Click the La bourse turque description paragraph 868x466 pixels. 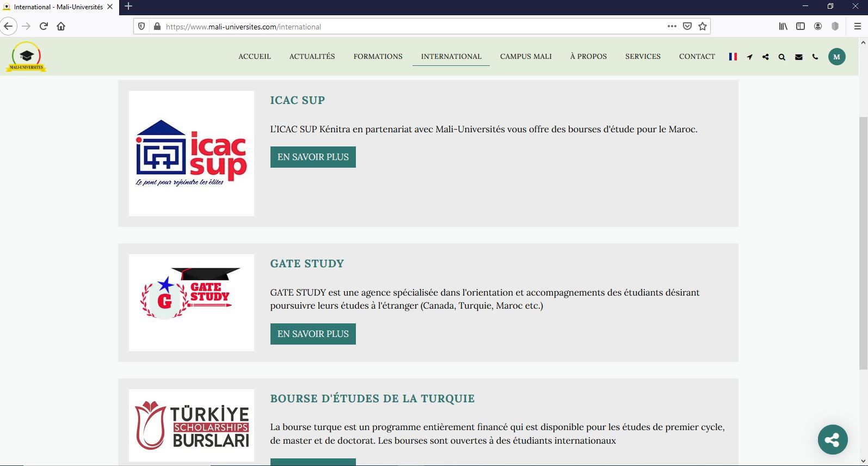497,434
